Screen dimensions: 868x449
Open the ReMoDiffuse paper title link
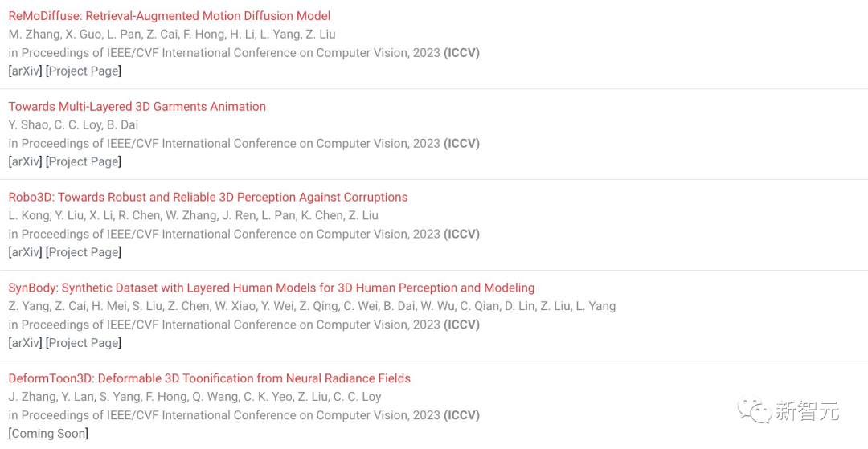(x=170, y=16)
